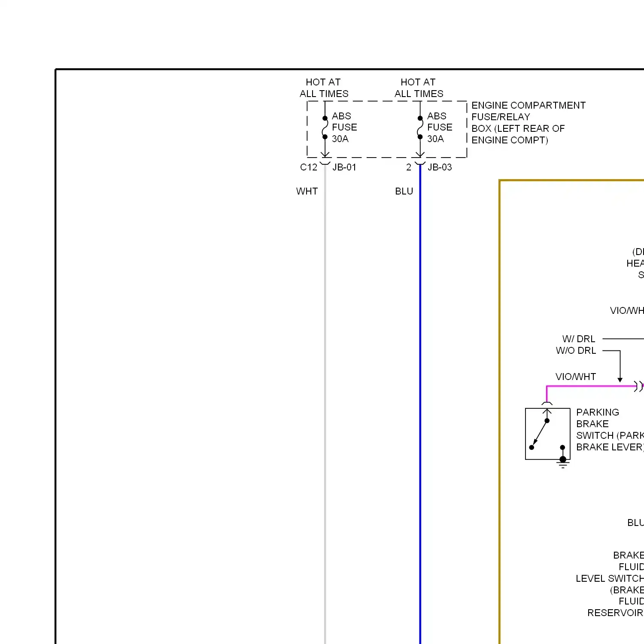Select the 'BLU' label beside the blue wire
This screenshot has height=644, width=644.
[404, 191]
